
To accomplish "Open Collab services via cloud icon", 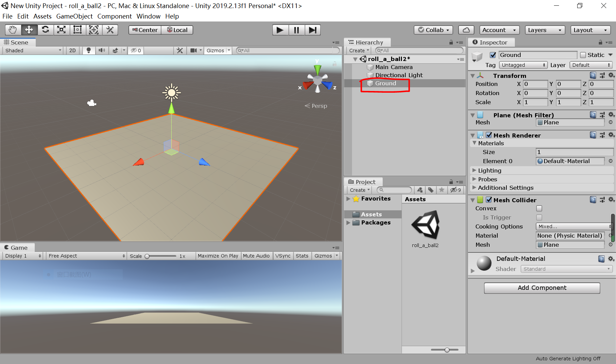I will 466,30.
